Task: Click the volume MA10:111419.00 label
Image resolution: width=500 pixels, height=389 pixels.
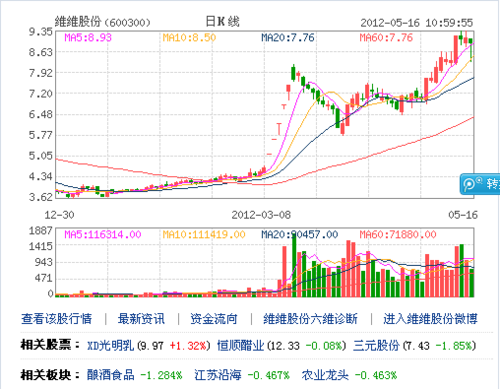Action: (x=204, y=234)
